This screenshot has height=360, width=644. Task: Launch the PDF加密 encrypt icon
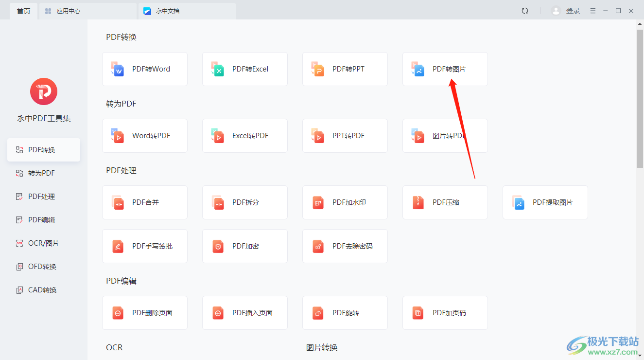point(218,246)
